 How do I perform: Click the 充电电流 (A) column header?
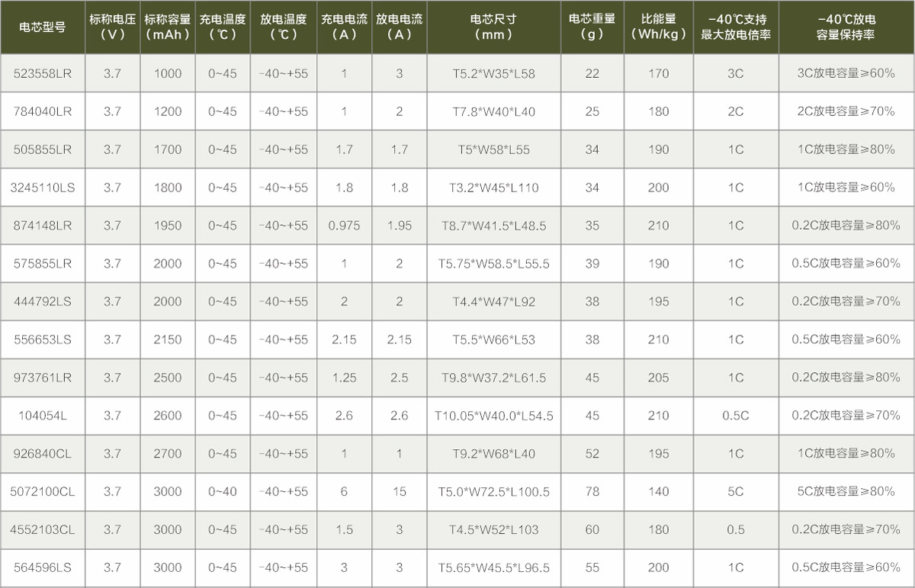tap(345, 27)
